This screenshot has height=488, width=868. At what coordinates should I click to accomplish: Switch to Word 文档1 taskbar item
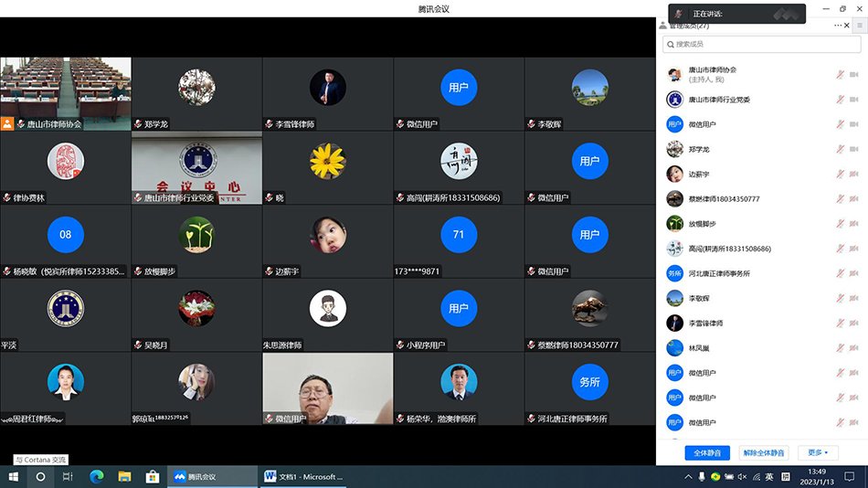pos(302,476)
